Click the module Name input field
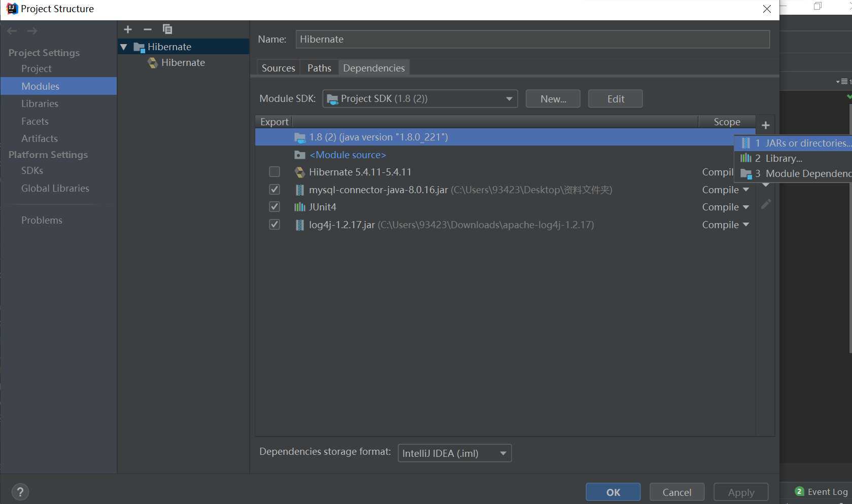Image resolution: width=852 pixels, height=504 pixels. [x=533, y=39]
